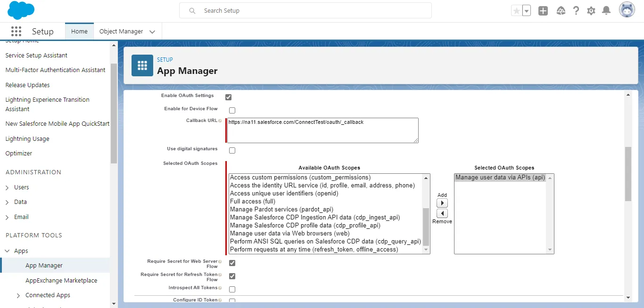The width and height of the screenshot is (644, 308).
Task: Open the App Launcher grid icon
Action: [16, 31]
